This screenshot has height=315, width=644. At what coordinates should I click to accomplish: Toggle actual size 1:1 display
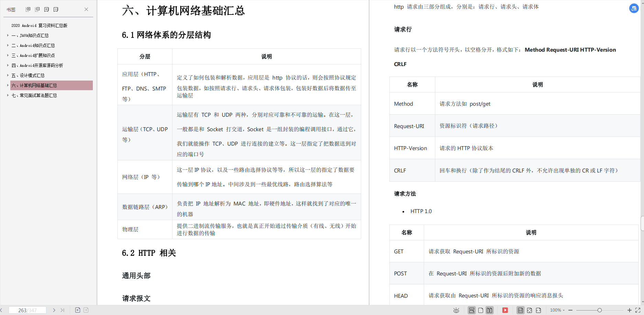click(x=520, y=310)
